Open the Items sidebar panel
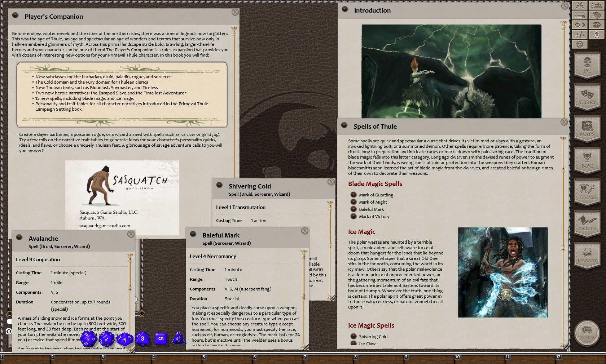 tap(587, 192)
